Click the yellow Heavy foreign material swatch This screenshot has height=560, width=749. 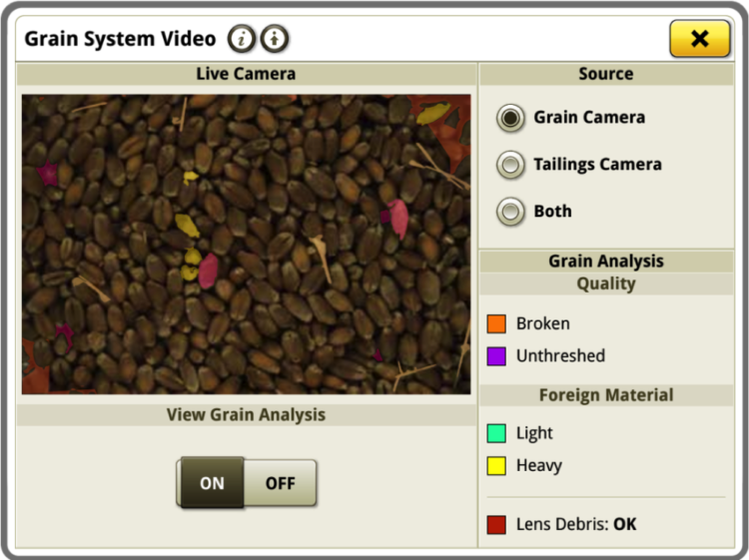(496, 465)
